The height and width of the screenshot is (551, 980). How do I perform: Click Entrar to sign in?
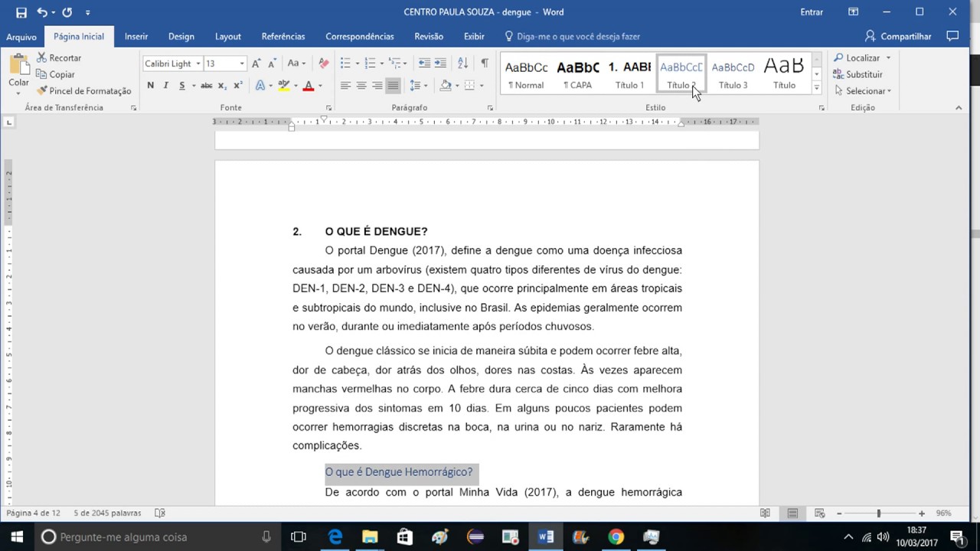tap(812, 12)
